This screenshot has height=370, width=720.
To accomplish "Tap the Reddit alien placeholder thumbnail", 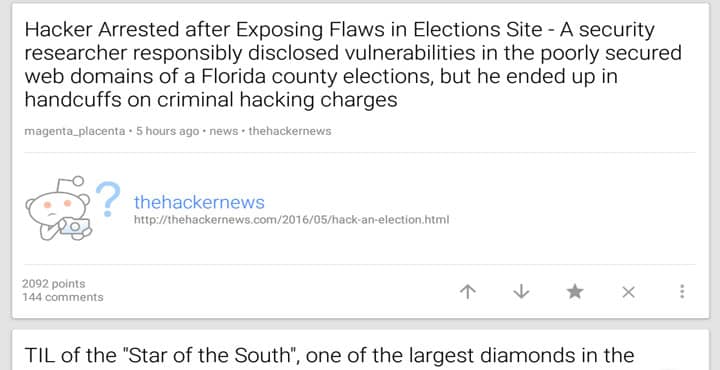I will (58, 208).
